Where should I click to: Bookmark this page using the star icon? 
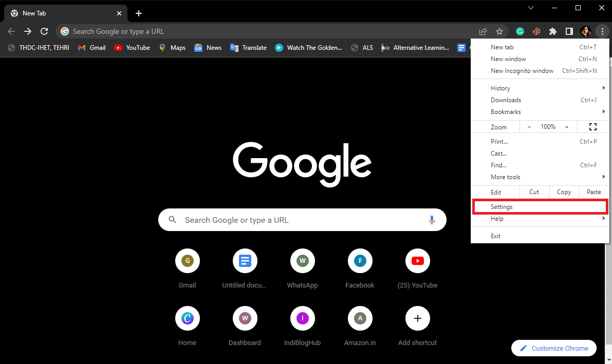(499, 31)
